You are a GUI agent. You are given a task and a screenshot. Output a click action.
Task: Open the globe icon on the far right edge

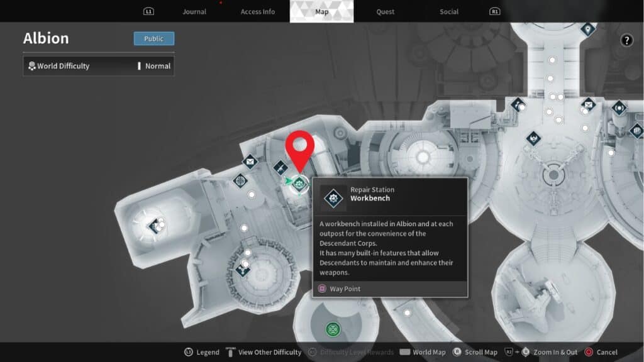pyautogui.click(x=636, y=131)
